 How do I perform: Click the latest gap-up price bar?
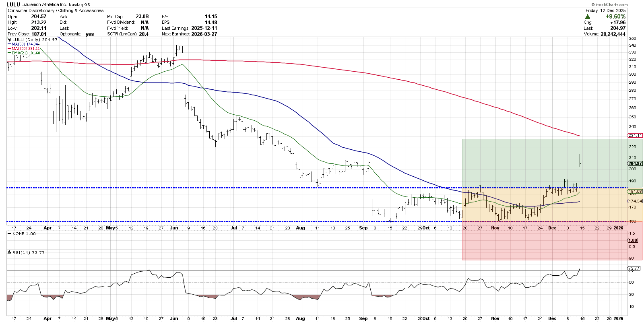click(580, 160)
